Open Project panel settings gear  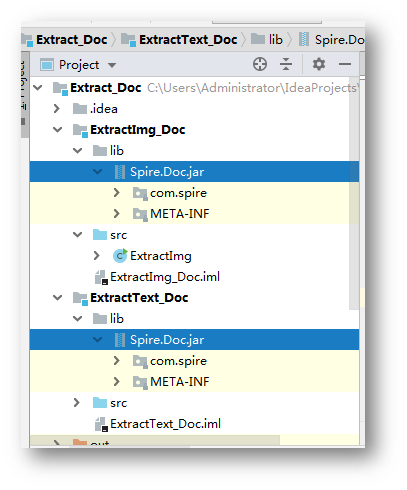pyautogui.click(x=319, y=64)
